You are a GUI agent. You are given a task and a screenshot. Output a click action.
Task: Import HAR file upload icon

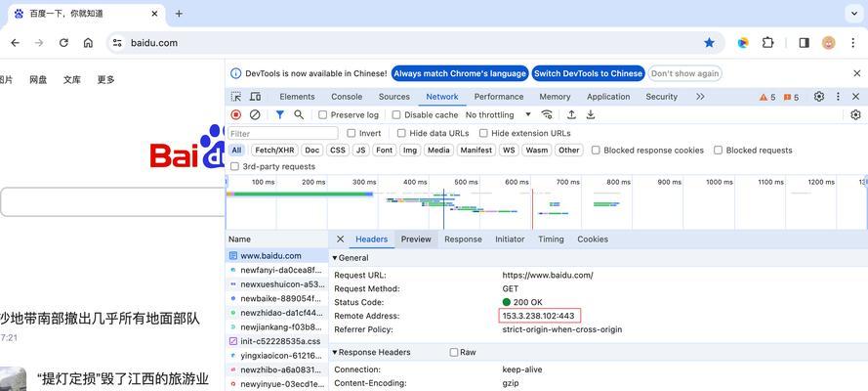572,114
